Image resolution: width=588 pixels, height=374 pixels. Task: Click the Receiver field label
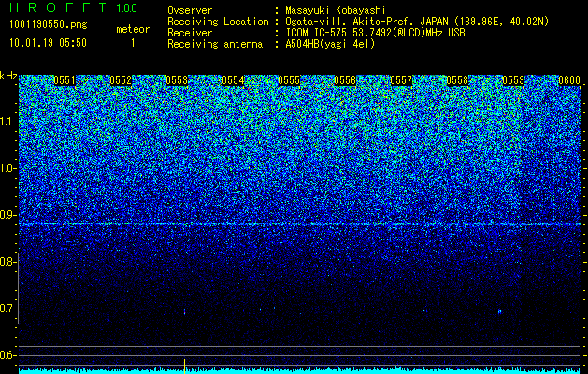pyautogui.click(x=190, y=33)
